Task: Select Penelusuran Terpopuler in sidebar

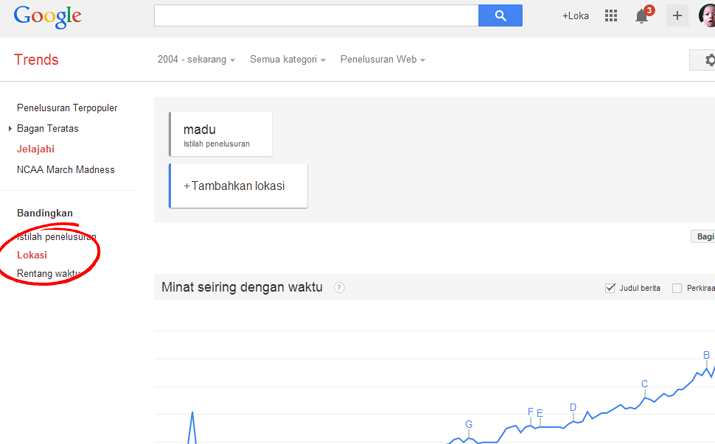Action: pyautogui.click(x=67, y=108)
